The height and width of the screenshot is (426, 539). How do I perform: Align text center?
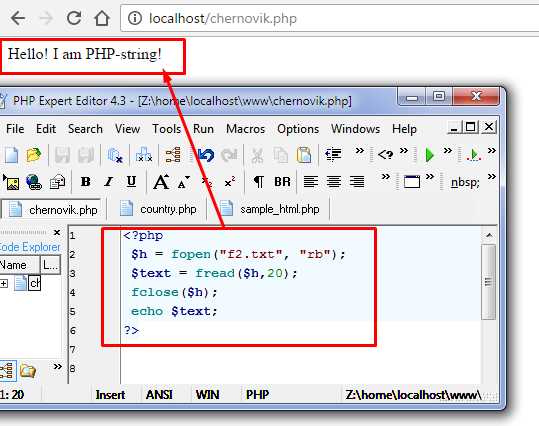[334, 181]
